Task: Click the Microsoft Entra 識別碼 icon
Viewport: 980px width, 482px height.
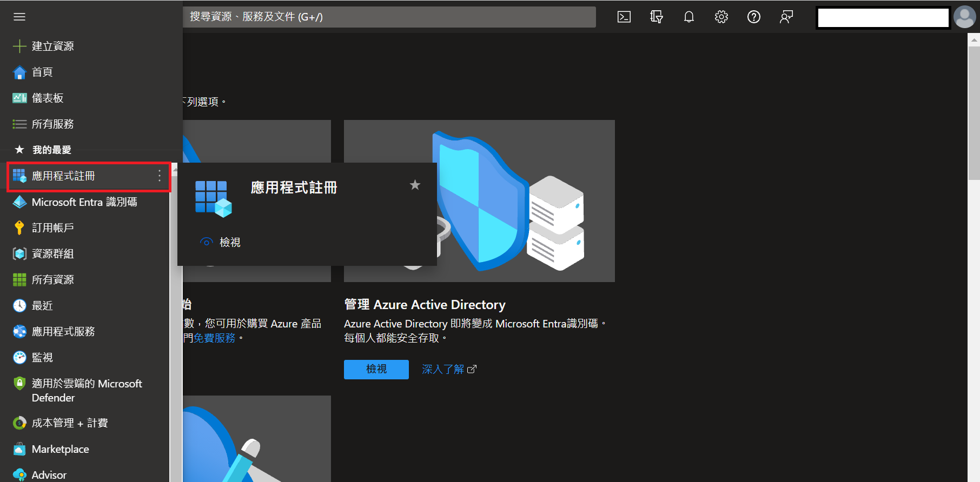Action: 19,202
